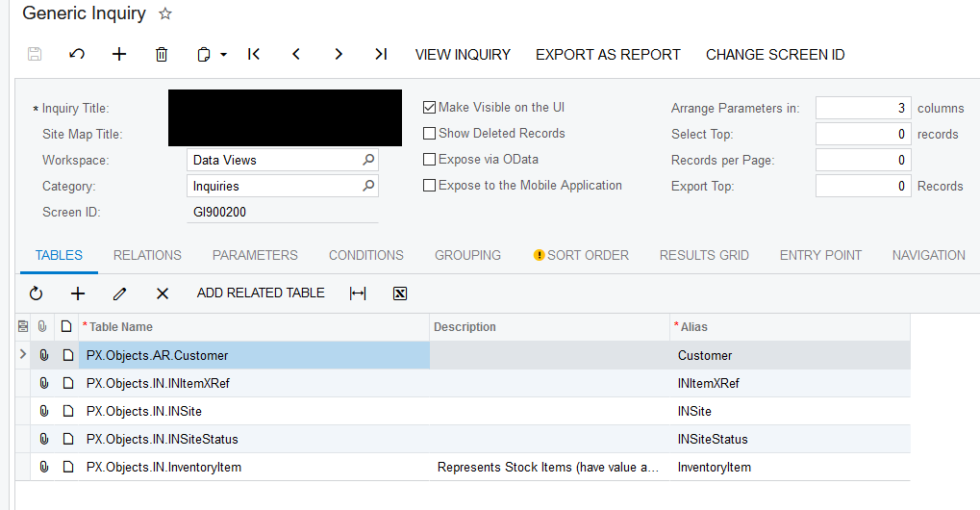
Task: Select the PX.Objects.IN.INSiteStatus row
Action: (x=463, y=440)
